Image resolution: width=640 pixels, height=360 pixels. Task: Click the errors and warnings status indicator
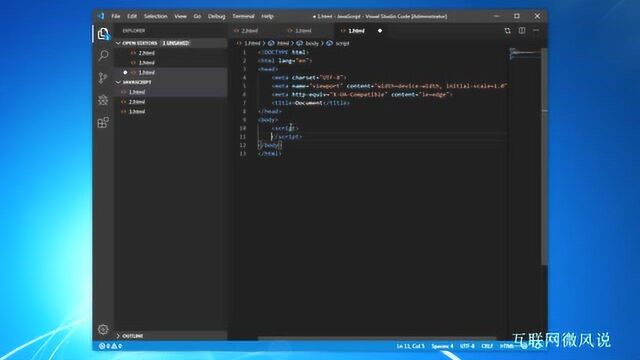coord(111,346)
